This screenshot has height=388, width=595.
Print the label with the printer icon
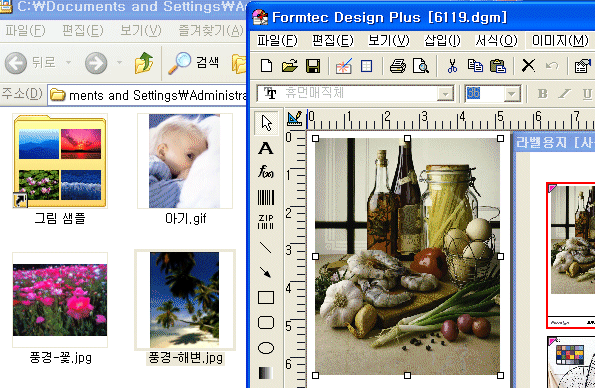tap(398, 66)
